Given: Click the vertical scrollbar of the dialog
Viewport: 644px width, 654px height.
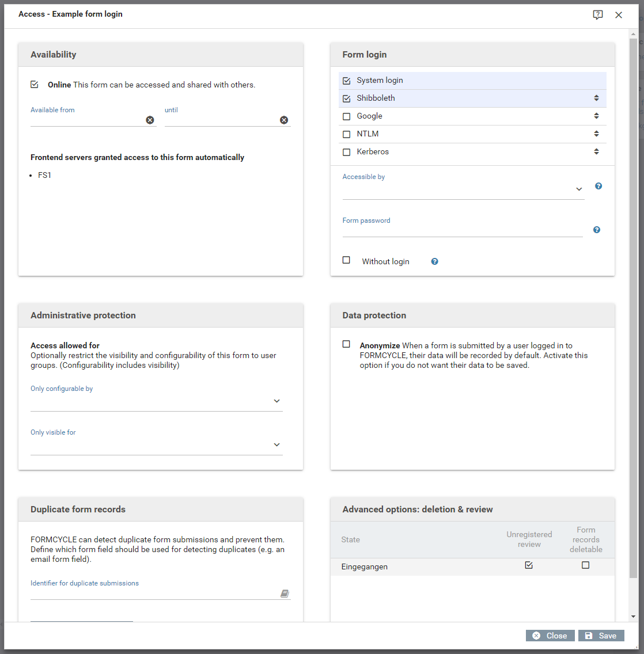Looking at the screenshot, I should tap(633, 288).
